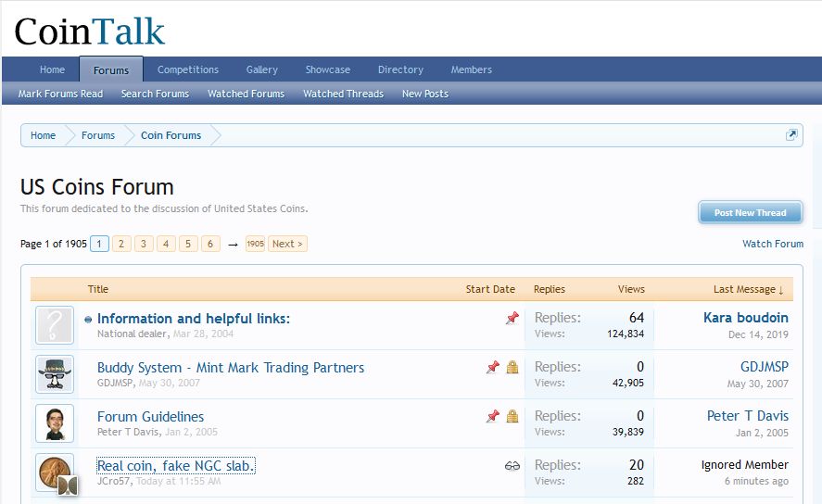Screen dimensions: 822x504
Task: Click the lock icon on Forum Guidelines thread
Action: [x=512, y=417]
